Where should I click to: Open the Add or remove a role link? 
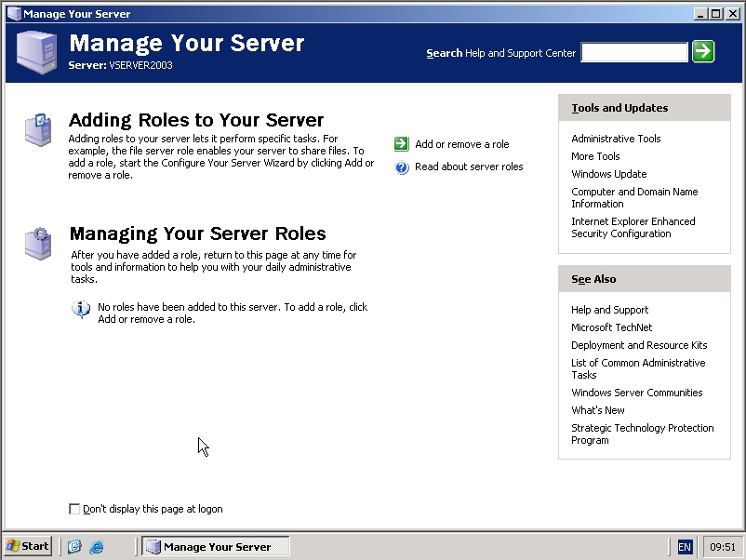pyautogui.click(x=461, y=144)
